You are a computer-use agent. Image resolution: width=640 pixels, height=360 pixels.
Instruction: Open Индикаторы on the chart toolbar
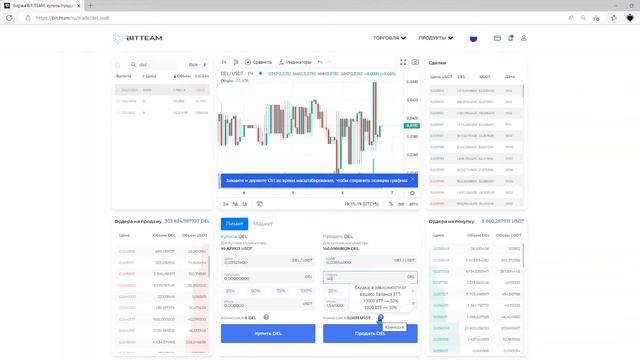pos(295,62)
